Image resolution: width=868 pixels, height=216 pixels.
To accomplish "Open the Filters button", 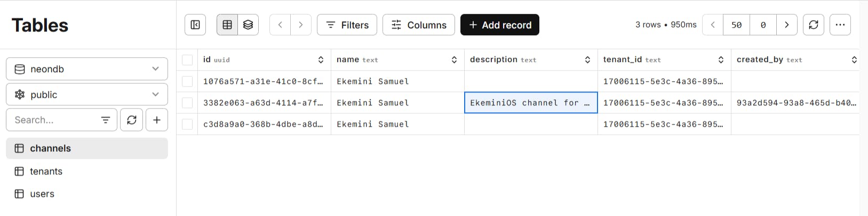I will (347, 25).
